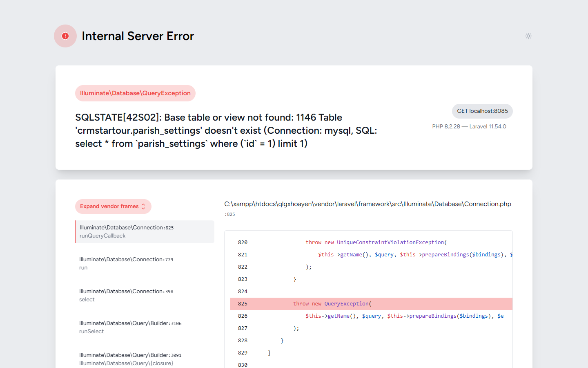
Task: Click the GET localhost:8085 request badge
Action: 482,111
